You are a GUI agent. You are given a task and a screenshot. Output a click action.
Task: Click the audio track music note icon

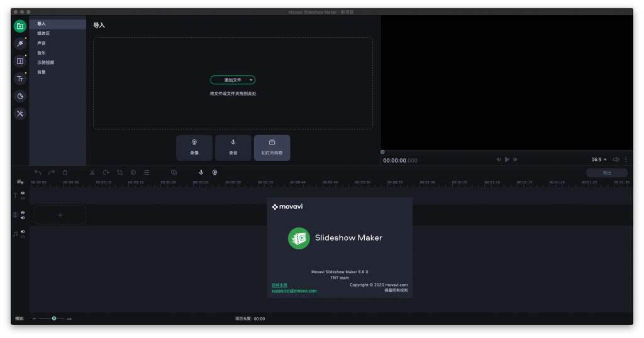(x=15, y=234)
